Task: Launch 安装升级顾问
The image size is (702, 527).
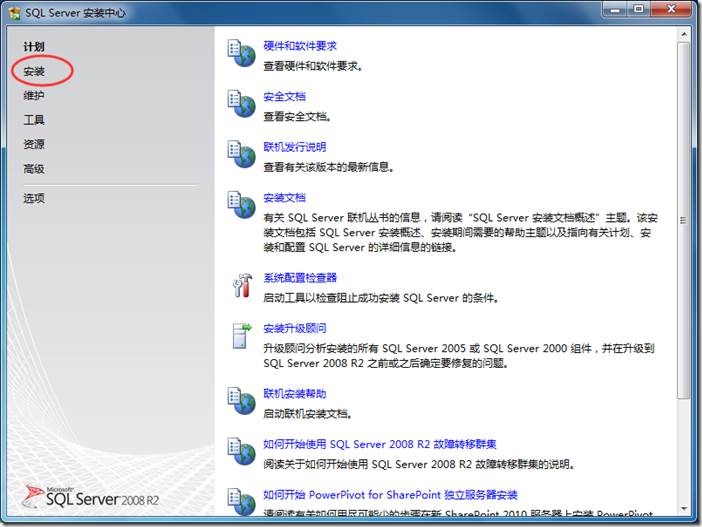Action: click(x=295, y=328)
